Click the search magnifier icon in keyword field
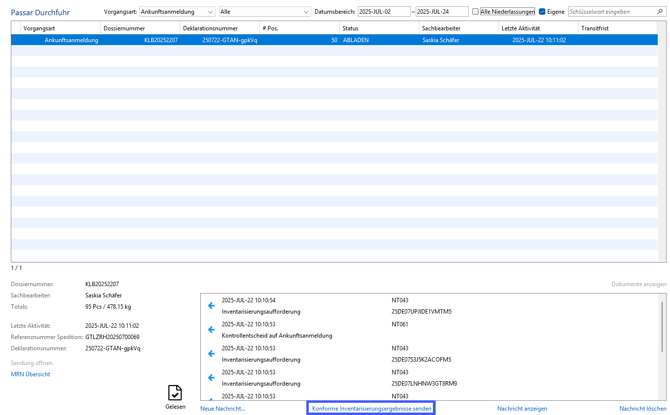Image resolution: width=670 pixels, height=415 pixels. point(660,12)
